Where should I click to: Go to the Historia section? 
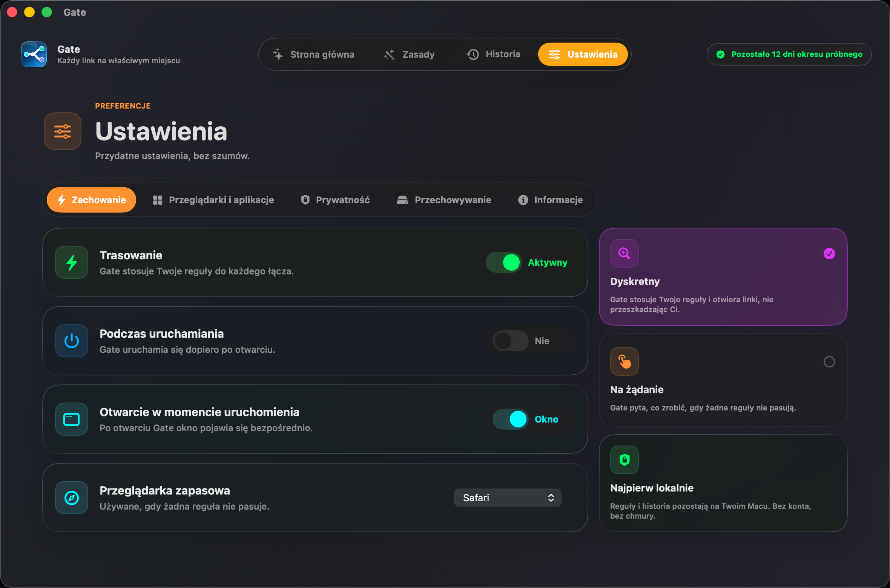(x=494, y=54)
